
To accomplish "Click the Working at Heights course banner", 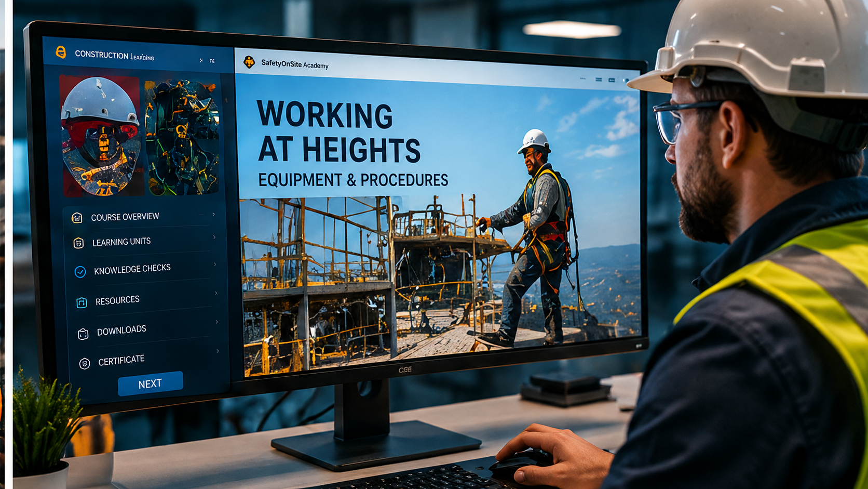I will coord(439,223).
